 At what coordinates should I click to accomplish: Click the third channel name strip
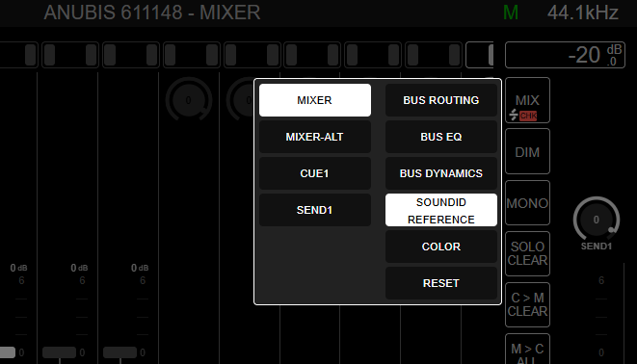point(131,55)
